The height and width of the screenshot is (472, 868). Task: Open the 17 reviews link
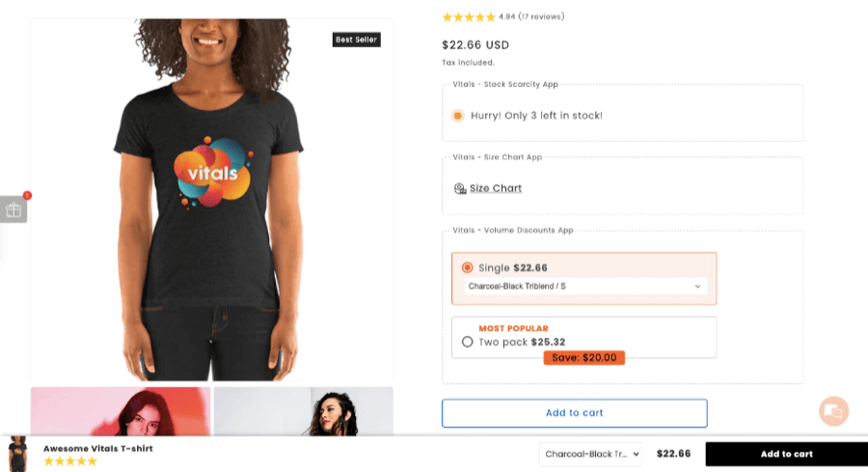(541, 16)
